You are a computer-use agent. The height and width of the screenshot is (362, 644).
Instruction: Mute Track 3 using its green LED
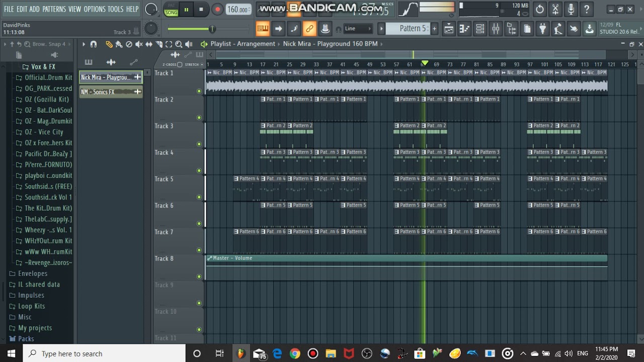click(x=199, y=144)
